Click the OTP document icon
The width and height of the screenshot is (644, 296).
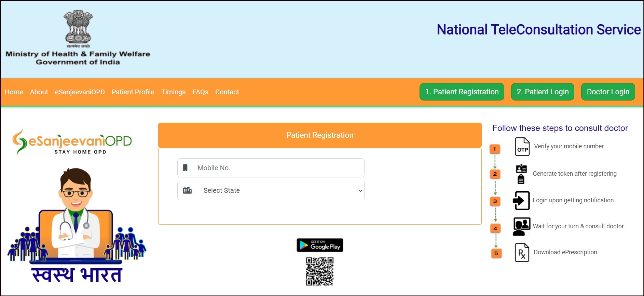(522, 147)
